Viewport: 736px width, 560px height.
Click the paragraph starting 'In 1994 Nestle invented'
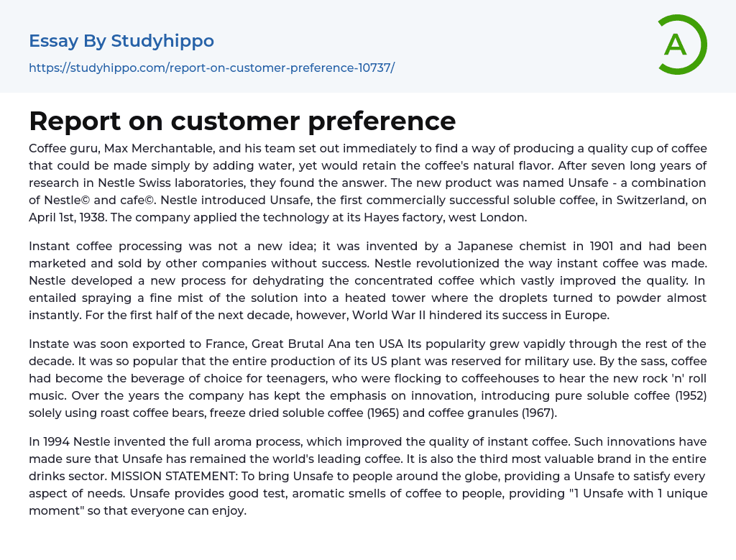[x=367, y=476]
